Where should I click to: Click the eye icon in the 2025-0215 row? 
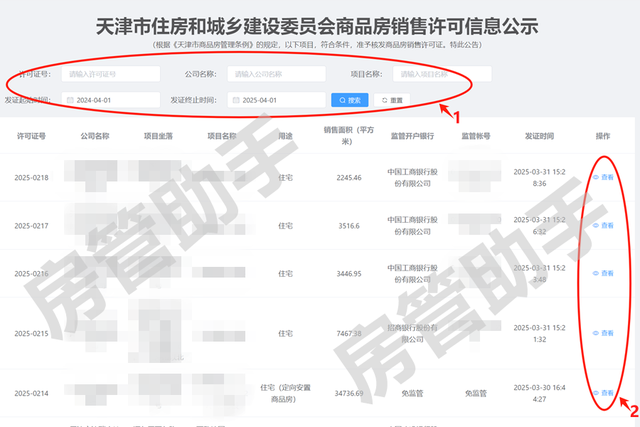(596, 333)
